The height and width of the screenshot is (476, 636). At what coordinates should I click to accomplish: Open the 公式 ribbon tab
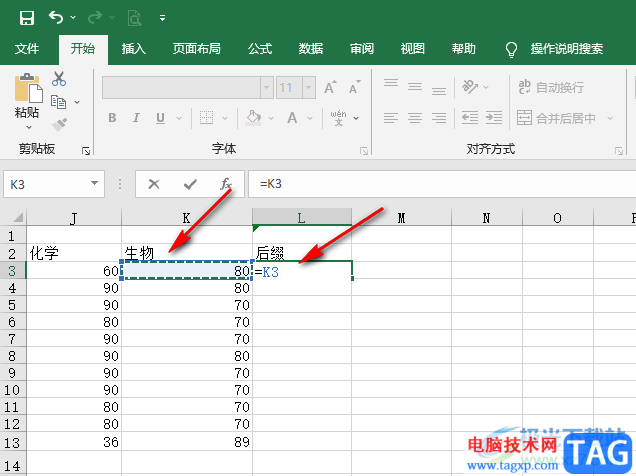point(260,49)
